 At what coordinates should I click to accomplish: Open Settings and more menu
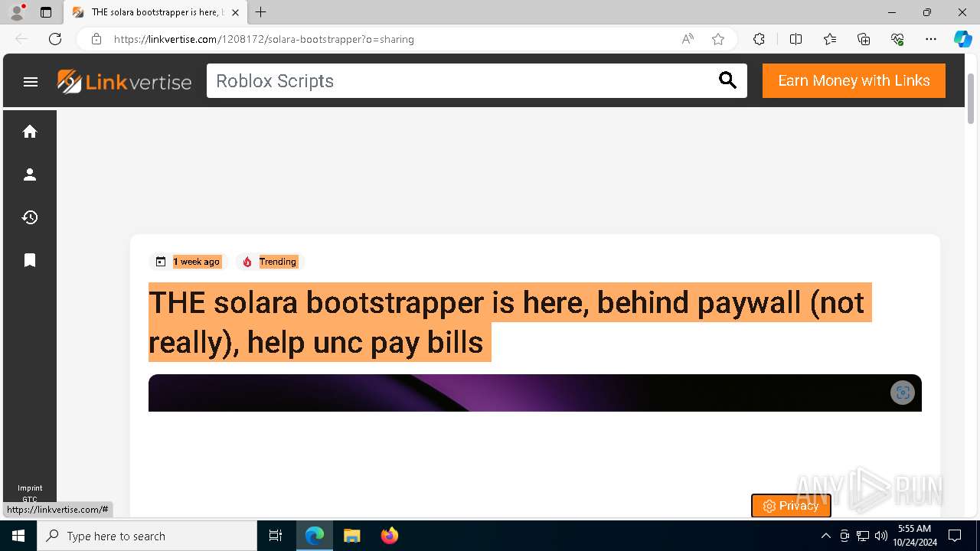(931, 39)
